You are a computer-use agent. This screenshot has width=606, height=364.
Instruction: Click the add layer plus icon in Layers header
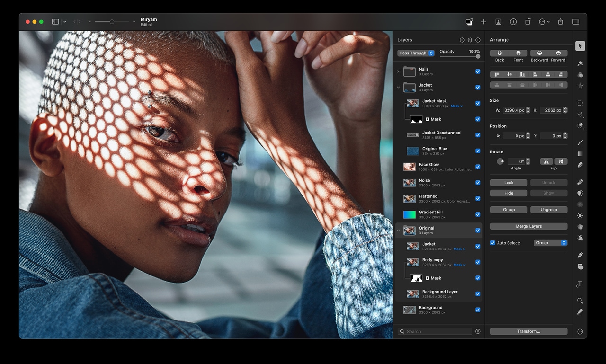pyautogui.click(x=478, y=40)
